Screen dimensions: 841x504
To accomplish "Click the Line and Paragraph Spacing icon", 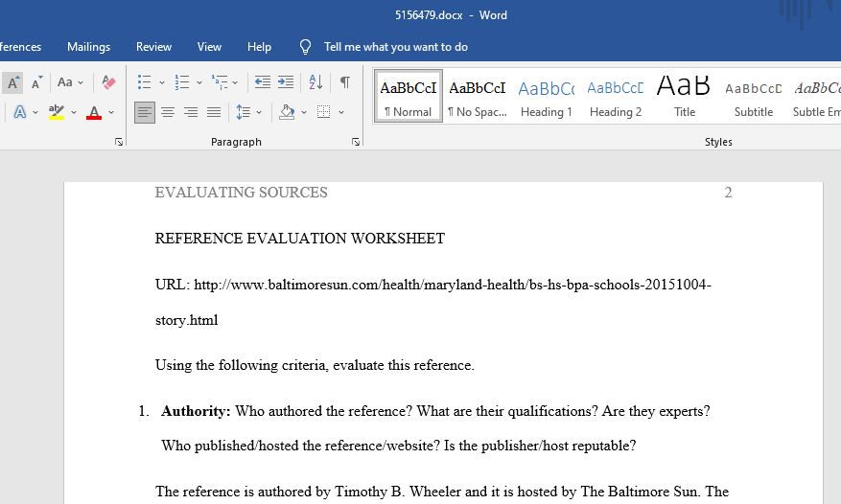I will [x=243, y=112].
